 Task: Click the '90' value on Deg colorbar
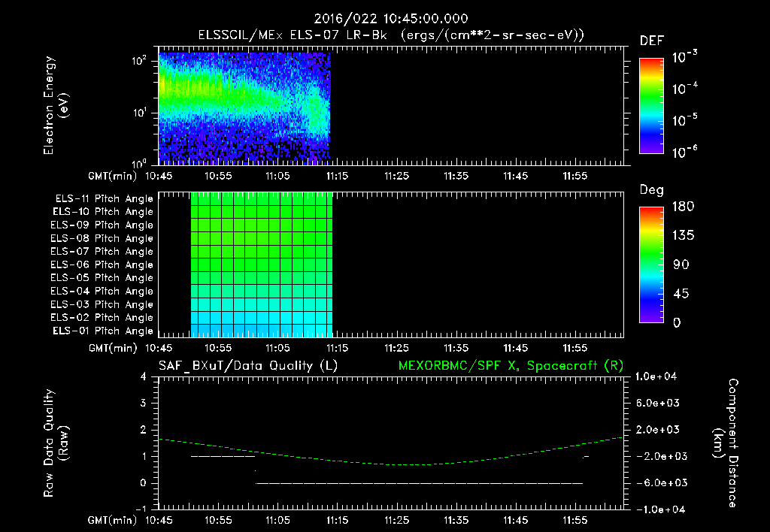click(x=681, y=265)
